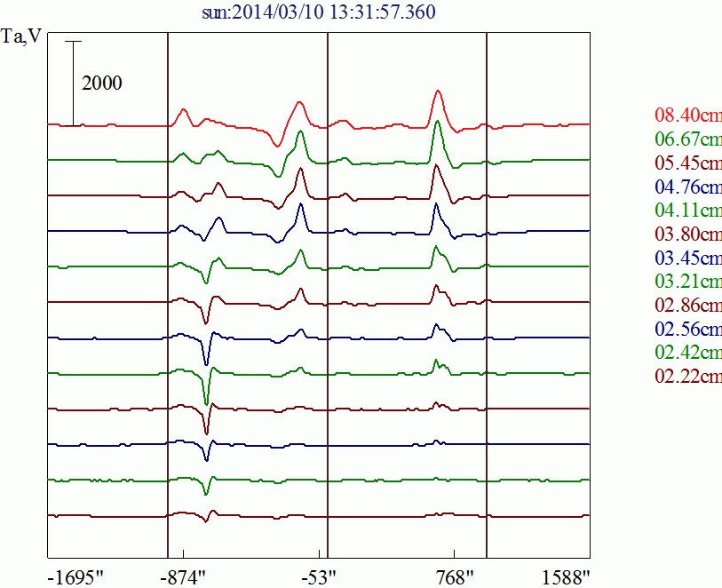Select the 02.56cm legend entry
The width and height of the screenshot is (722, 588).
688,329
